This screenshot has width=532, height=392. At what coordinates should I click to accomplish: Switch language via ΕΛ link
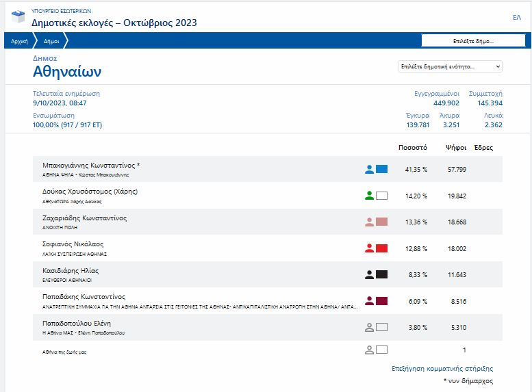coord(516,18)
